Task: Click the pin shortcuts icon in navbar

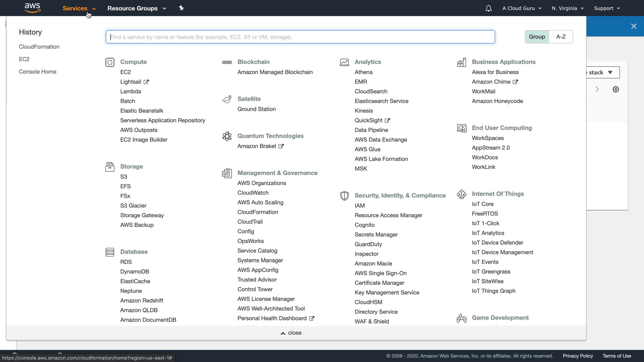Action: click(181, 8)
